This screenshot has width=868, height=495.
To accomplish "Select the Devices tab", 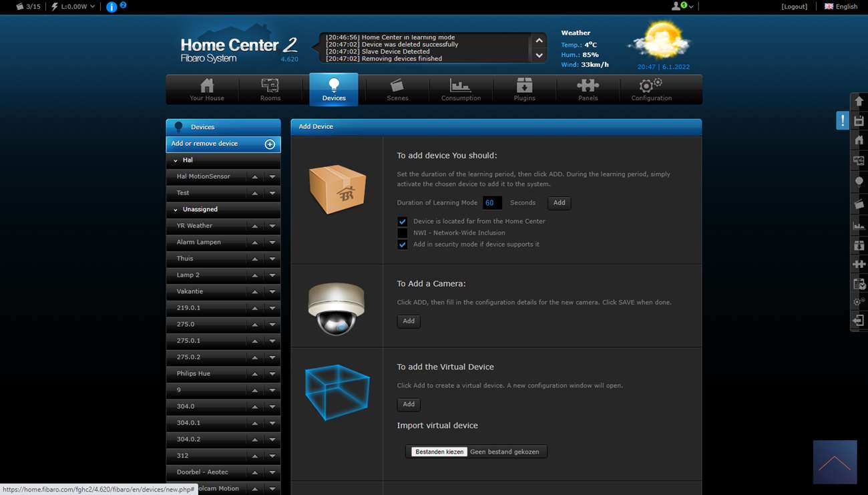I will (x=334, y=90).
